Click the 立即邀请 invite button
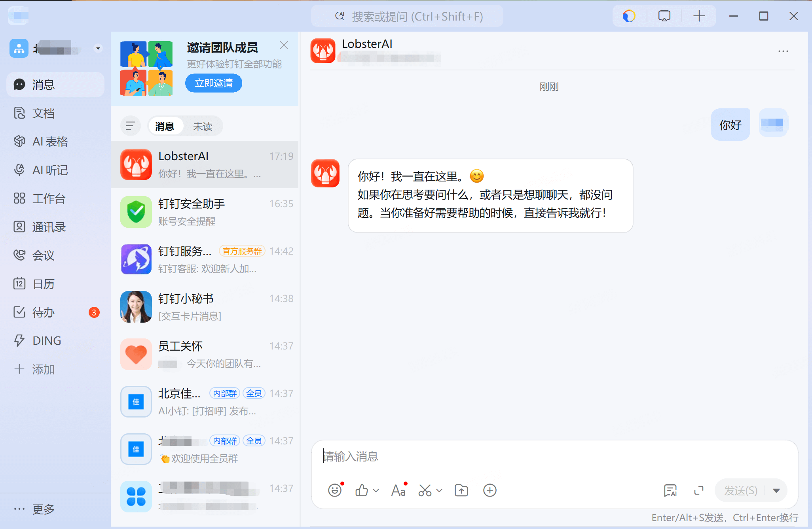 [213, 83]
